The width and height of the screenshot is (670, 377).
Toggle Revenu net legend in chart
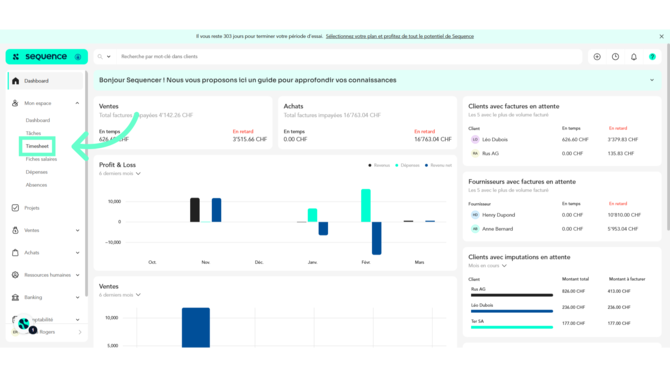coord(438,165)
